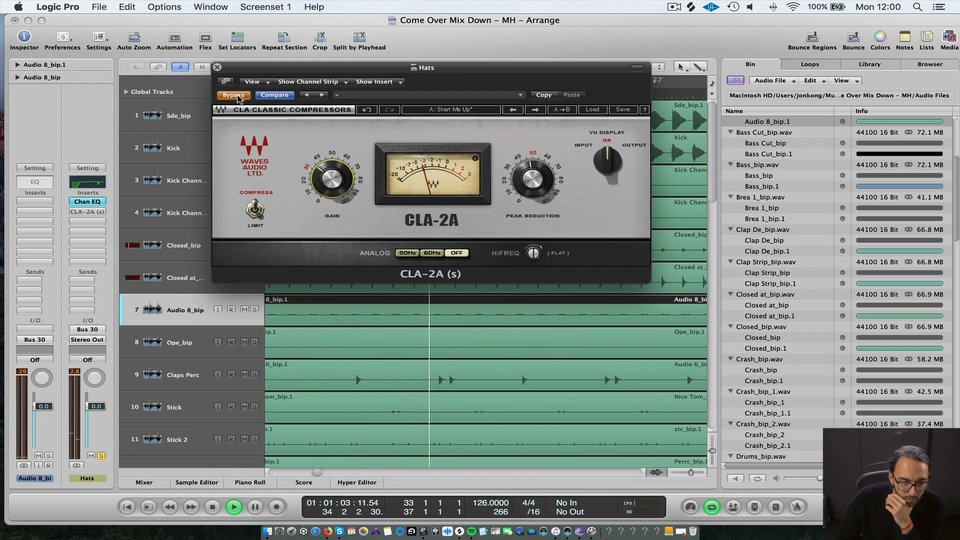Open the Options menu
Image resolution: width=960 pixels, height=540 pixels.
click(164, 7)
